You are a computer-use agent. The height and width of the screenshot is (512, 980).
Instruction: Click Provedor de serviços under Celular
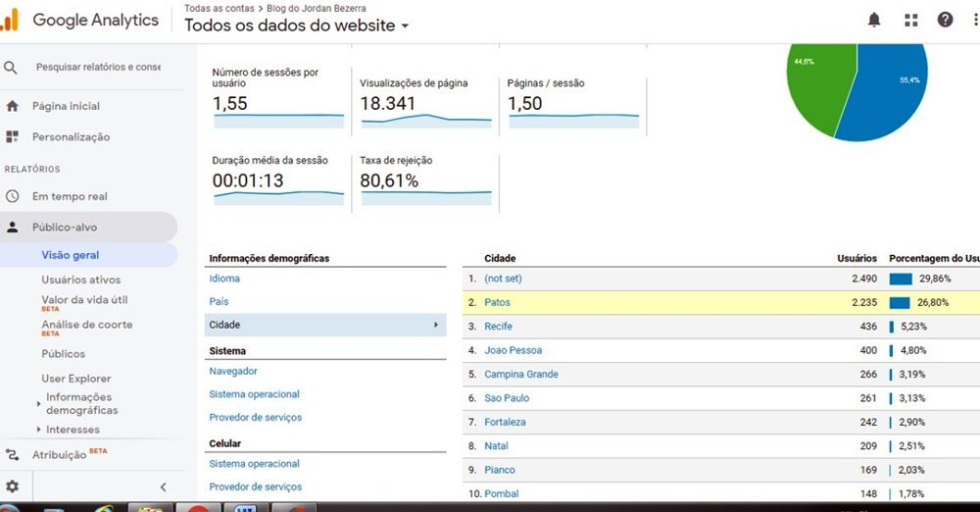pos(256,486)
